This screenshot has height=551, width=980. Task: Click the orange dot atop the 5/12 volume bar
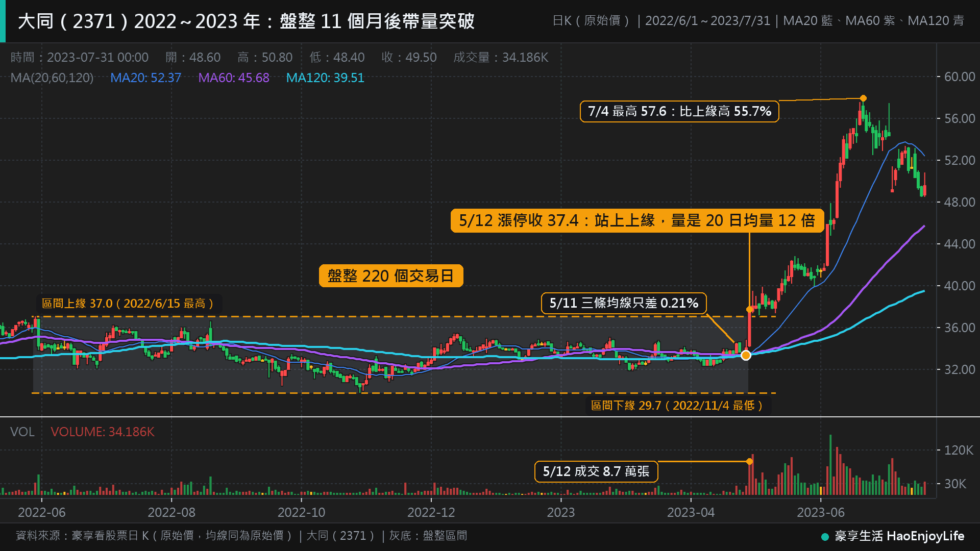click(749, 461)
